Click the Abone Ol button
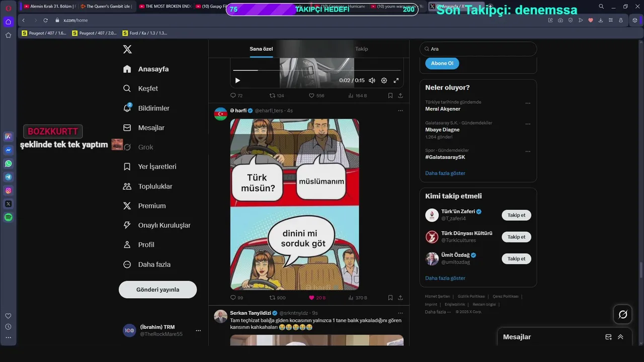The image size is (644, 362). pos(442,63)
